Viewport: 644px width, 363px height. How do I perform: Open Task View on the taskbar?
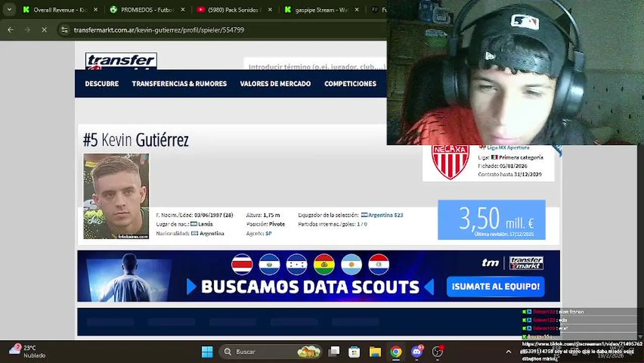click(x=334, y=351)
